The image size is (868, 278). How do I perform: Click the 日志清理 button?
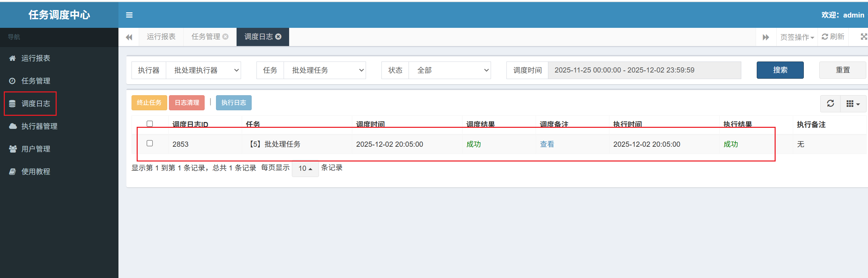[187, 103]
